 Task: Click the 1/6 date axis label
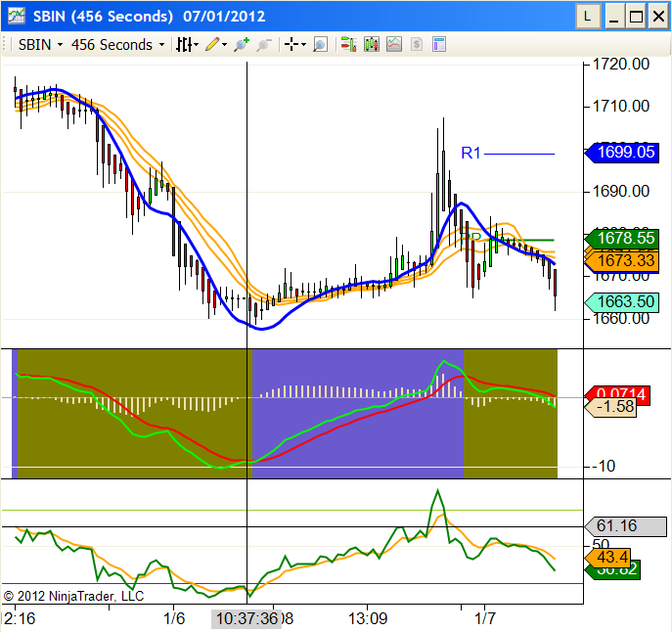pyautogui.click(x=174, y=619)
